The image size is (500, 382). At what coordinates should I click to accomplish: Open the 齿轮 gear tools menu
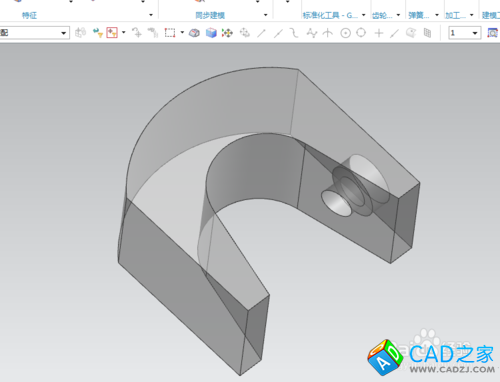[398, 15]
